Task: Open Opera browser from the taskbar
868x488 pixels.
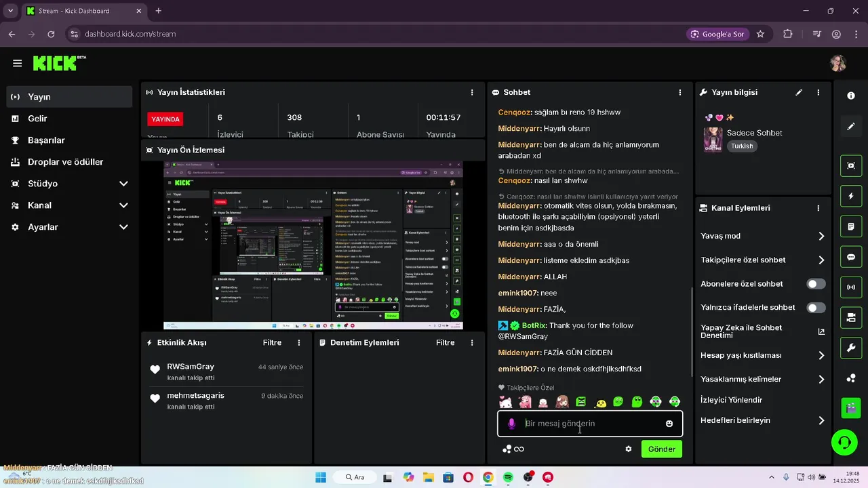Action: 468,477
